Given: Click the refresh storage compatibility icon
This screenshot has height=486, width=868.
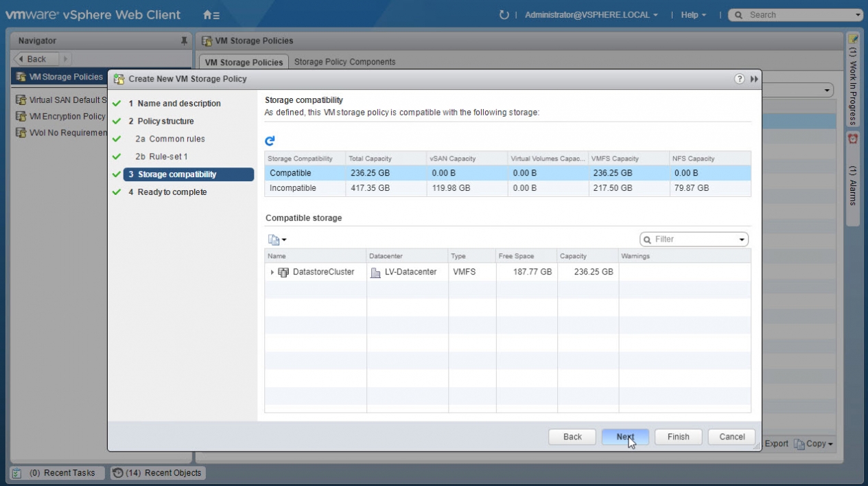Looking at the screenshot, I should coord(270,141).
